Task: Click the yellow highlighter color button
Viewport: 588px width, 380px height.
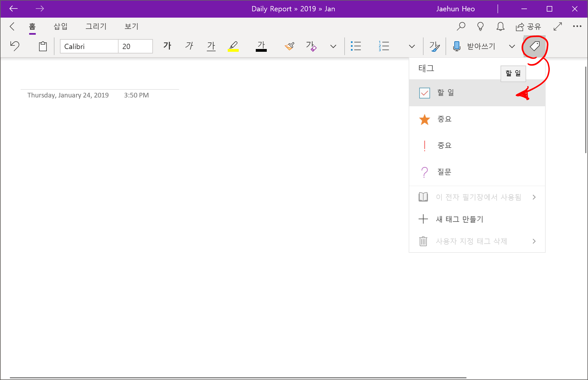Action: point(233,46)
